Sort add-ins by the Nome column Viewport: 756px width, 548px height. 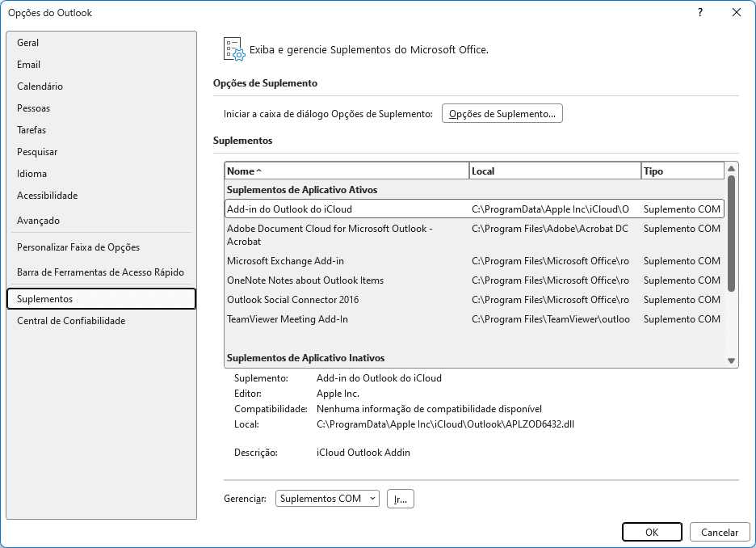click(346, 171)
